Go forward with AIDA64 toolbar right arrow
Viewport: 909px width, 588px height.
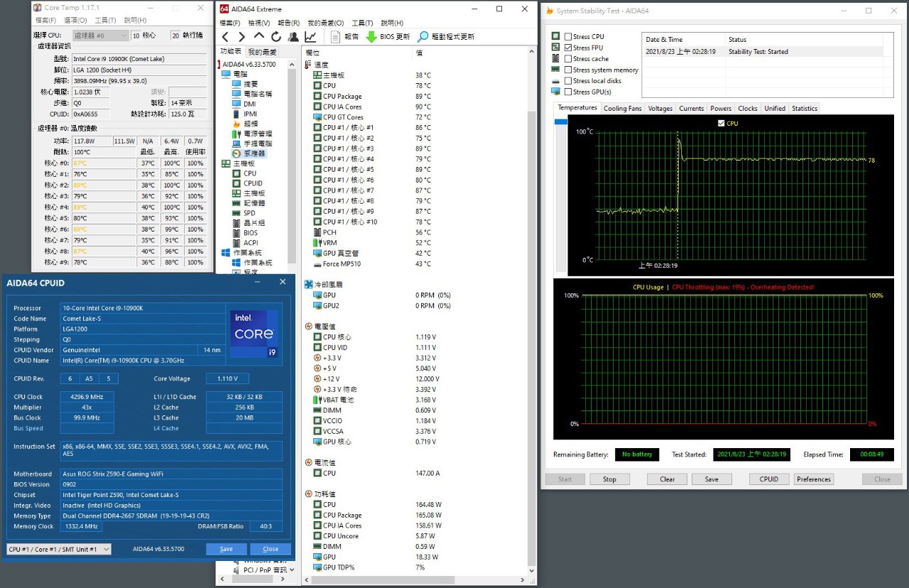pyautogui.click(x=241, y=36)
